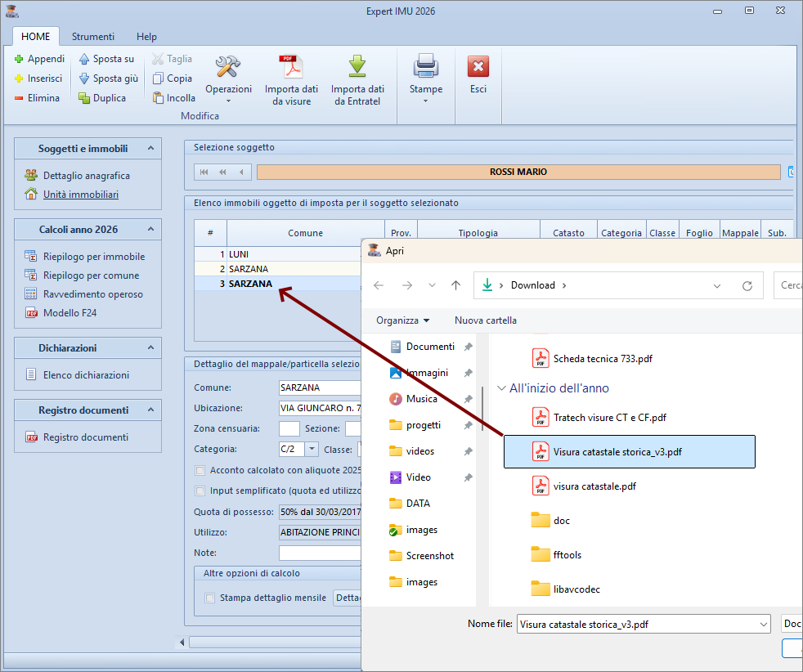
Task: Click Importa dati da Entratel icon
Action: (357, 68)
